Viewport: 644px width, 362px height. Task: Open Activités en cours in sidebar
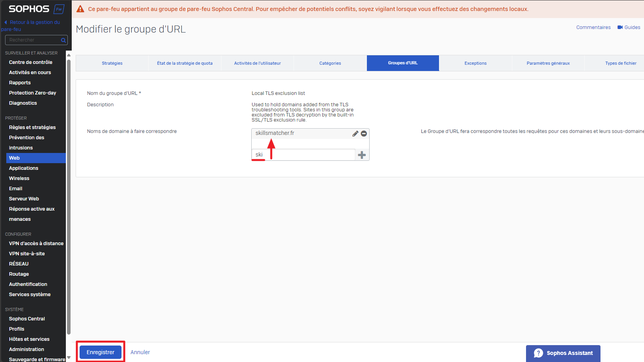click(30, 73)
